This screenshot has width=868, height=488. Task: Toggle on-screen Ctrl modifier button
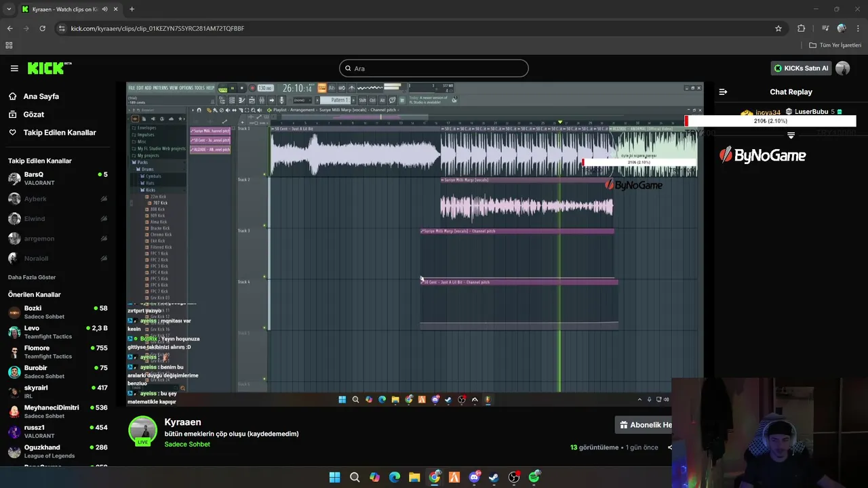point(372,100)
